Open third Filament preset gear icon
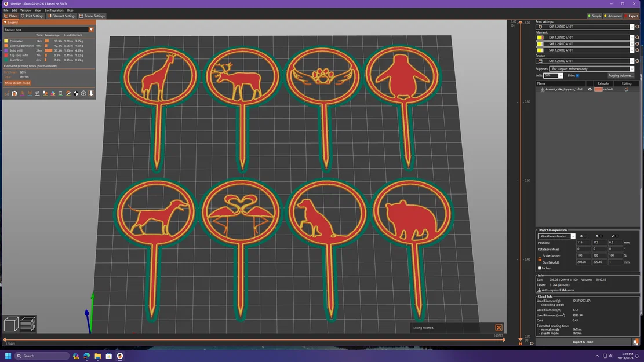Screen dimensions: 644x362 point(637,50)
